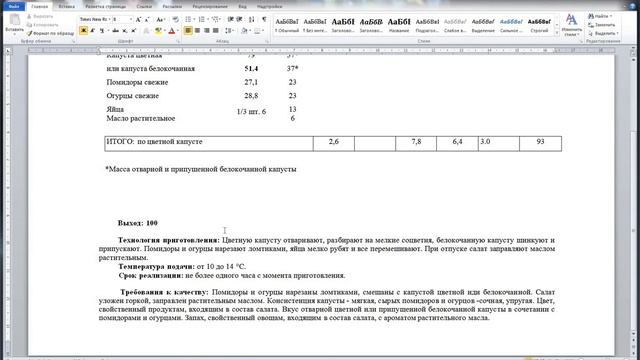Open font name combo box
The image size is (640, 360).
(x=95, y=20)
